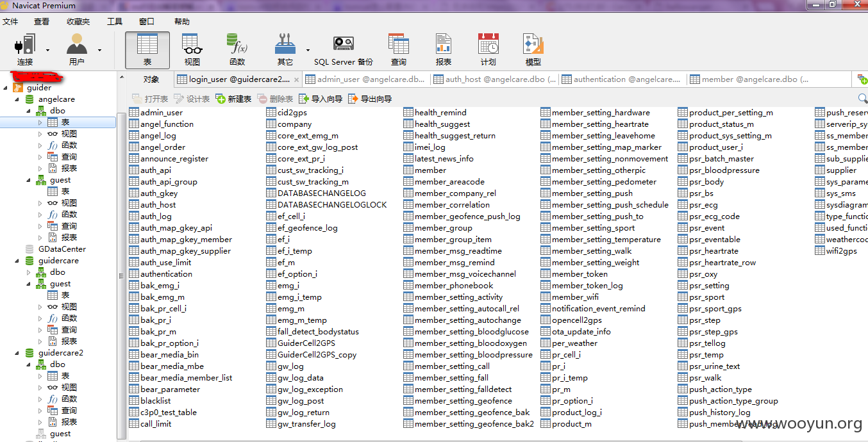Select the c3p0_test_table entry

[x=163, y=413]
